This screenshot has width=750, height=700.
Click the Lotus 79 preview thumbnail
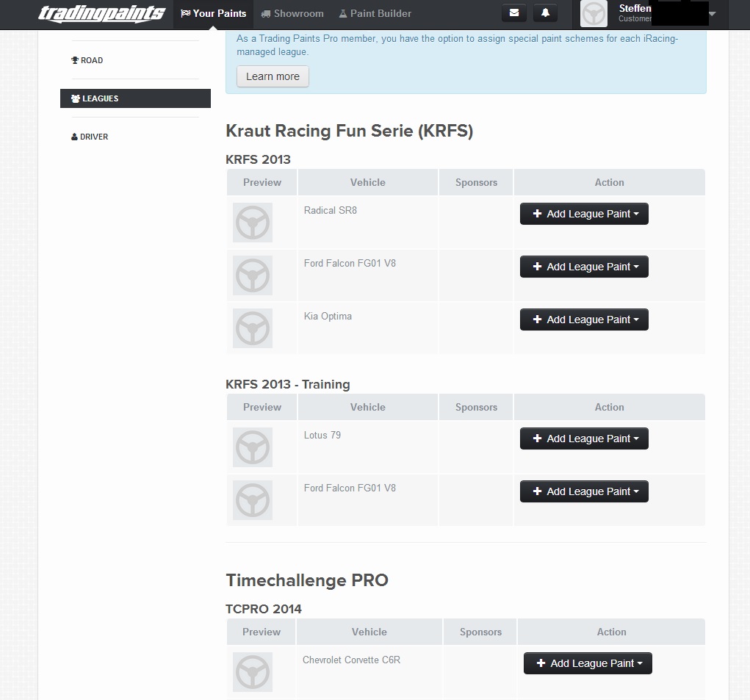(253, 447)
